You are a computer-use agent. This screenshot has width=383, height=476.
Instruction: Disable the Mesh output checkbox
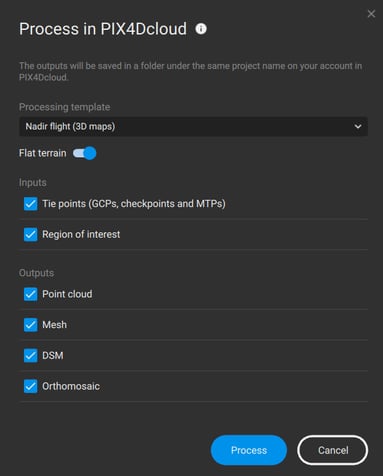(31, 325)
